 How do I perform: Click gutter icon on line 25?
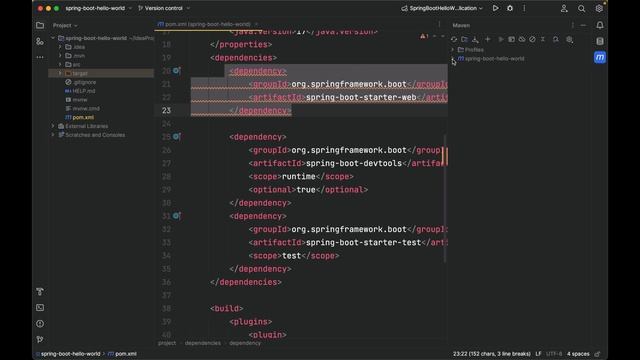click(x=177, y=137)
